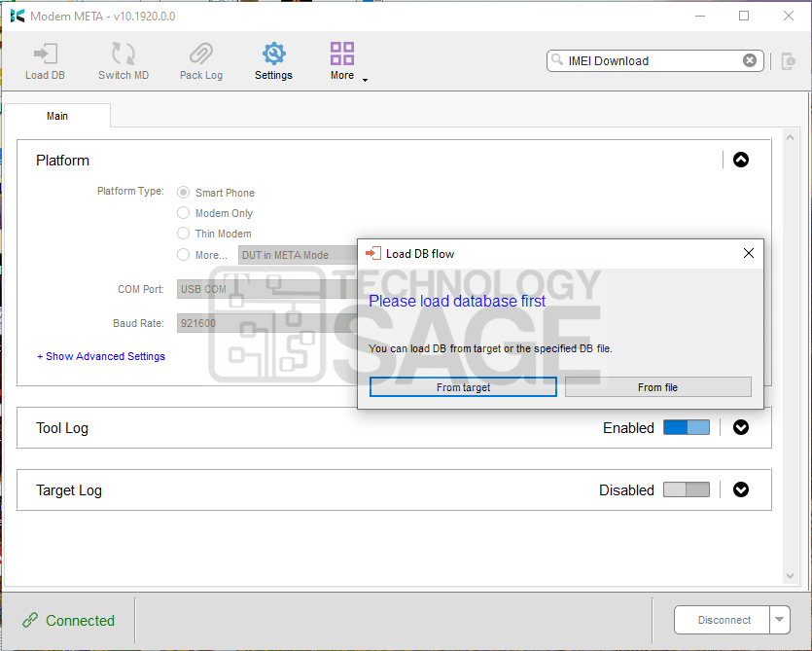
Task: Click the Connected link status icon
Action: click(30, 621)
